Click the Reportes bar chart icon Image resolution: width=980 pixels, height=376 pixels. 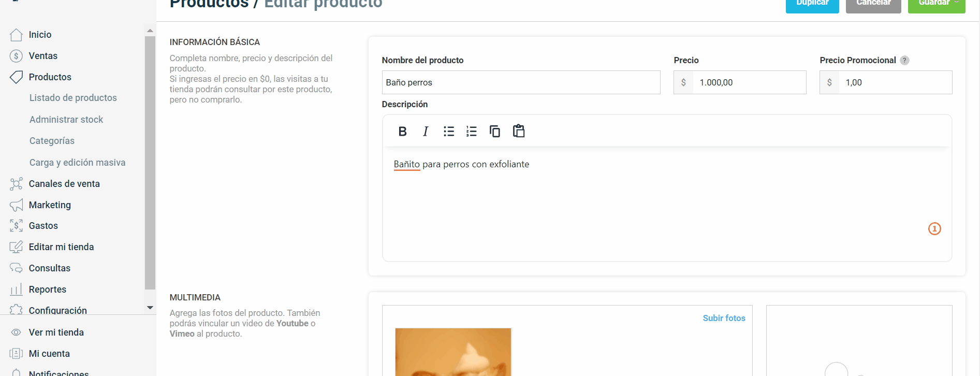pyautogui.click(x=16, y=290)
